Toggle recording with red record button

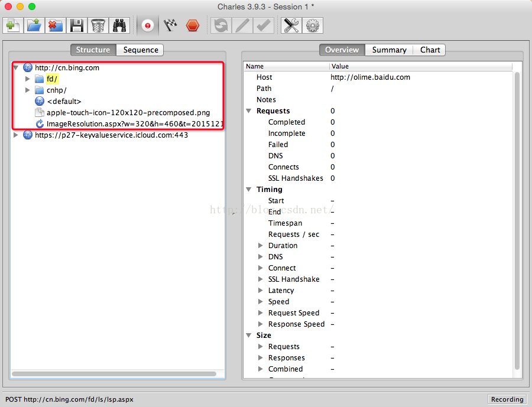(148, 25)
